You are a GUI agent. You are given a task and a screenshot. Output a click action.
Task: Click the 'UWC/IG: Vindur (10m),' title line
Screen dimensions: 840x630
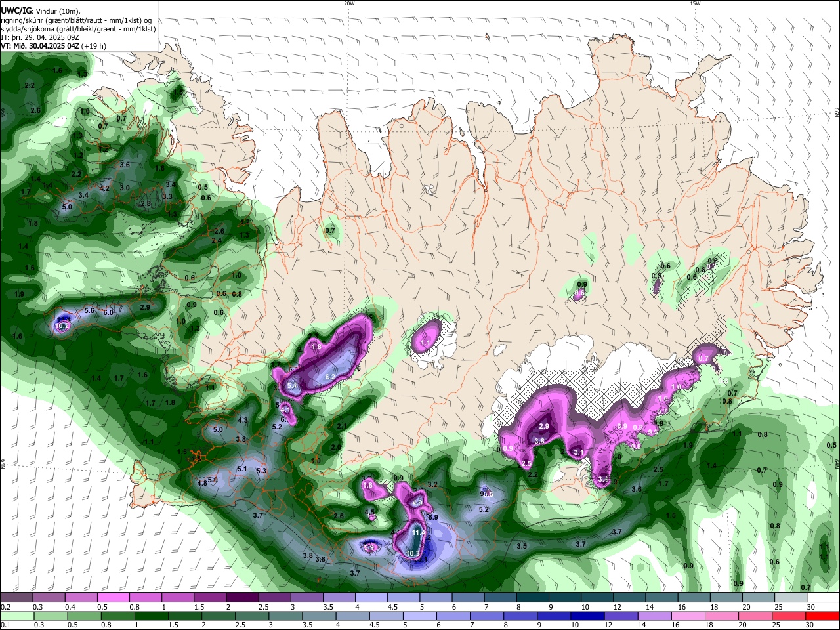click(39, 10)
